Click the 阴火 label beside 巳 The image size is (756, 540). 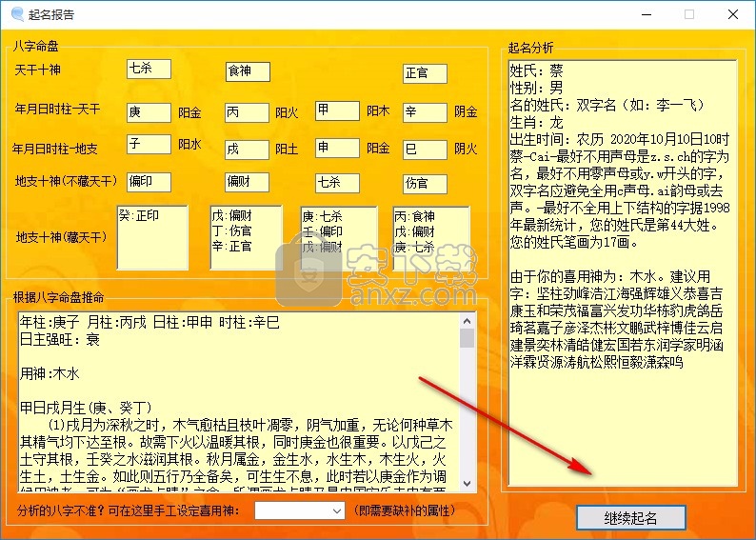[466, 149]
